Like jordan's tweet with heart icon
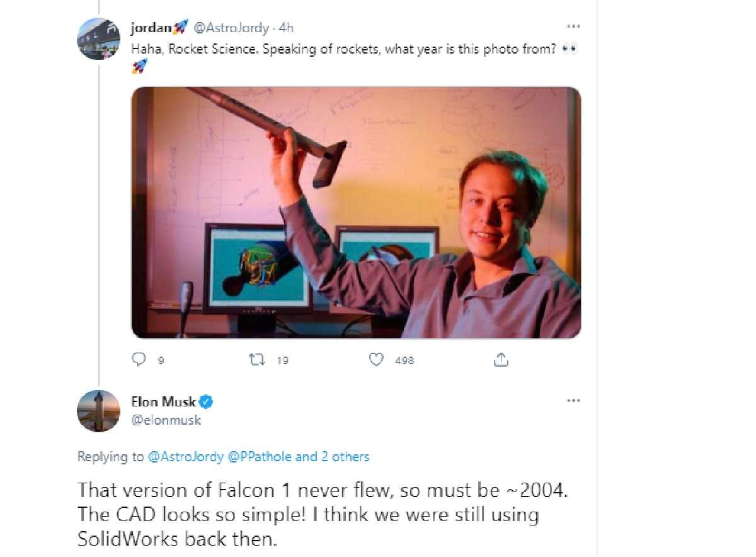Image resolution: width=756 pixels, height=557 pixels. 376,360
